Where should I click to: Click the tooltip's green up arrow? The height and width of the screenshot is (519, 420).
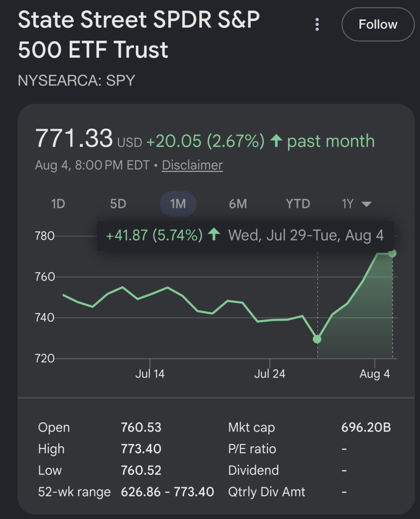(214, 234)
